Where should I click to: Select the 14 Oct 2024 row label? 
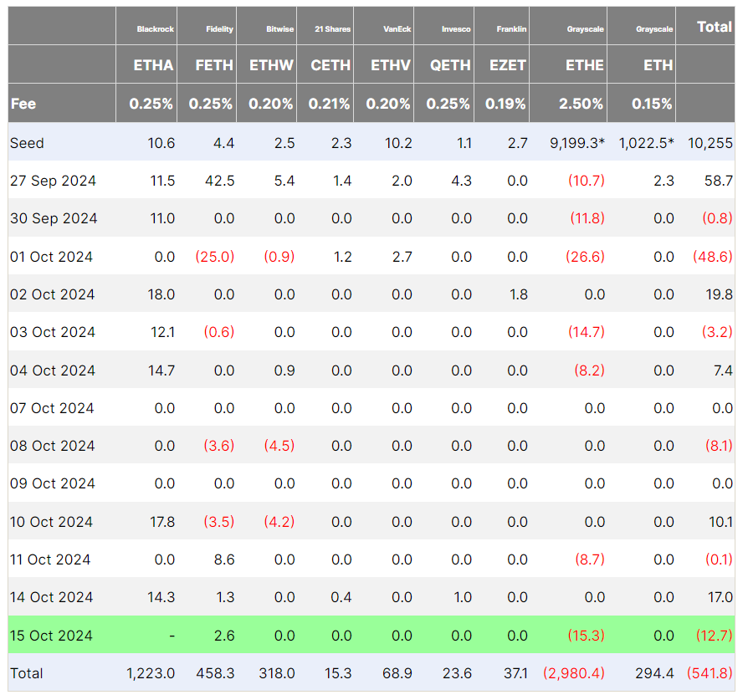coord(52,597)
